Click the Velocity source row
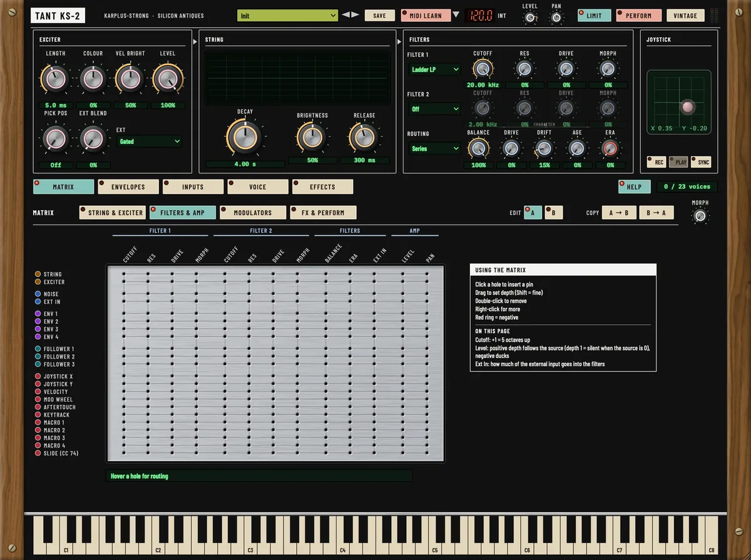The width and height of the screenshot is (751, 560). [x=52, y=392]
